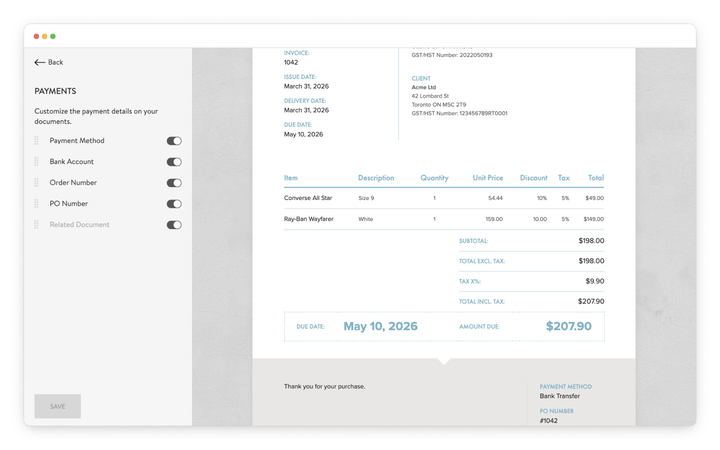Viewport: 720px width, 450px height.
Task: Click client name Acme Ltd
Action: tap(424, 87)
